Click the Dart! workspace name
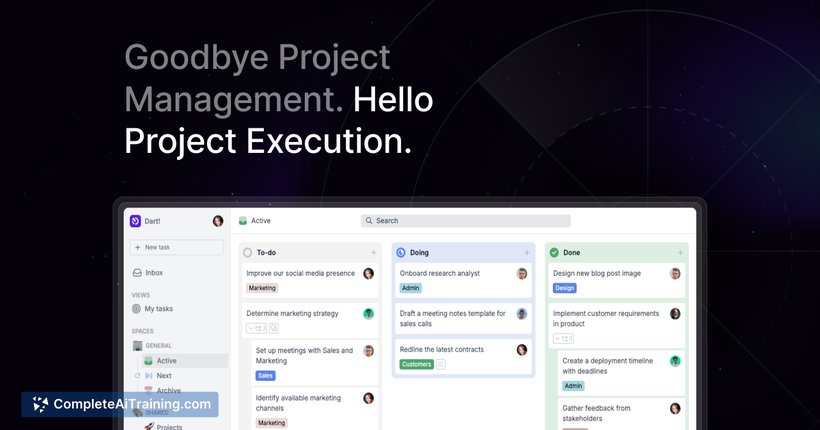The width and height of the screenshot is (820, 430). coord(153,221)
